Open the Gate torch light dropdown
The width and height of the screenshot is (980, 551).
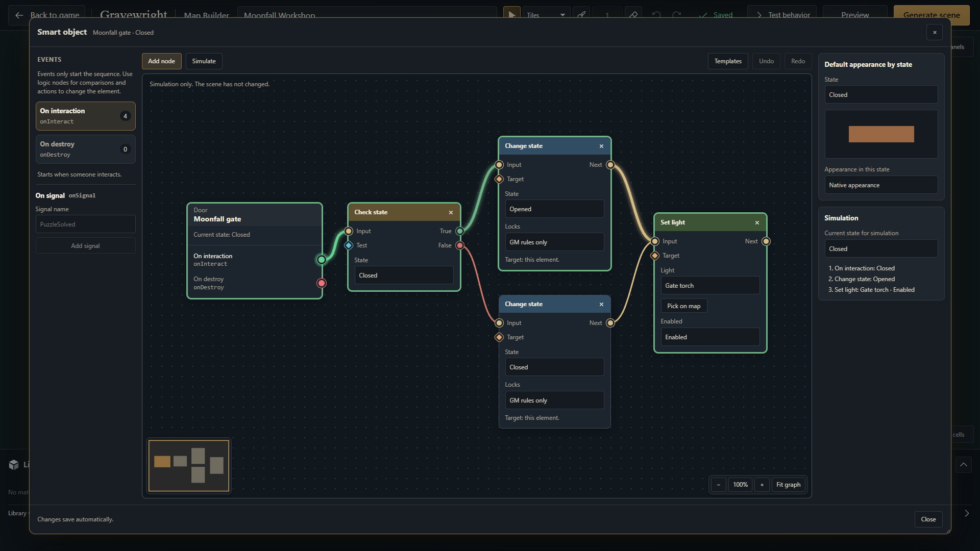coord(710,286)
